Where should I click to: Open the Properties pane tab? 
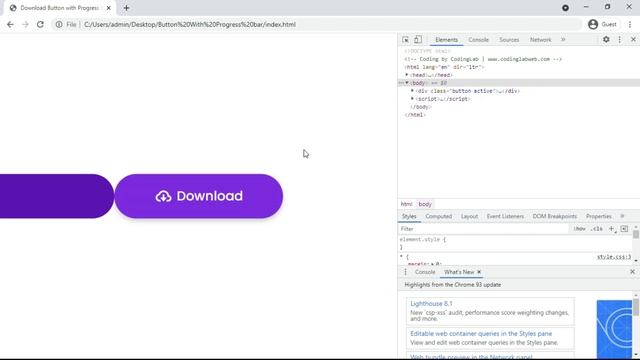click(598, 216)
